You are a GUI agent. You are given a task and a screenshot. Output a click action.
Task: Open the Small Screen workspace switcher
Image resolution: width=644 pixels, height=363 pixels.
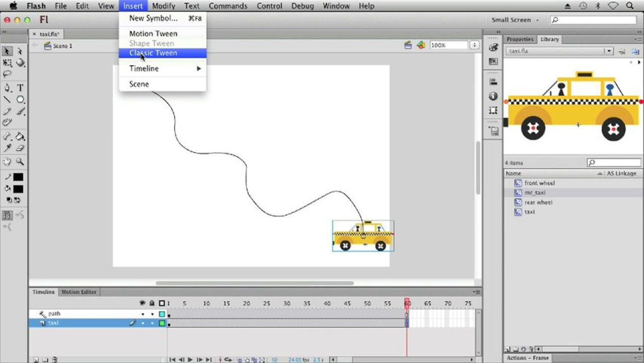pos(514,20)
